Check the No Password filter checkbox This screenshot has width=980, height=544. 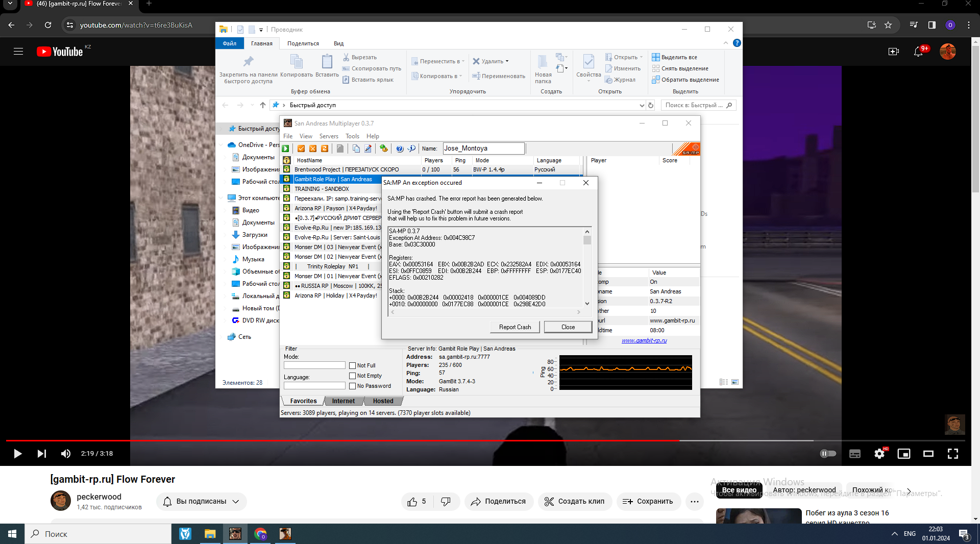pyautogui.click(x=352, y=386)
